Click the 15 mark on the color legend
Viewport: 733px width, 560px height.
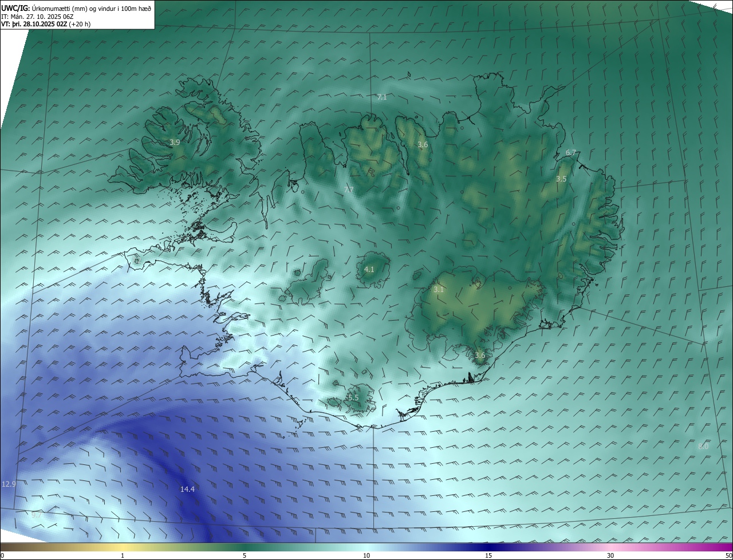(x=488, y=555)
